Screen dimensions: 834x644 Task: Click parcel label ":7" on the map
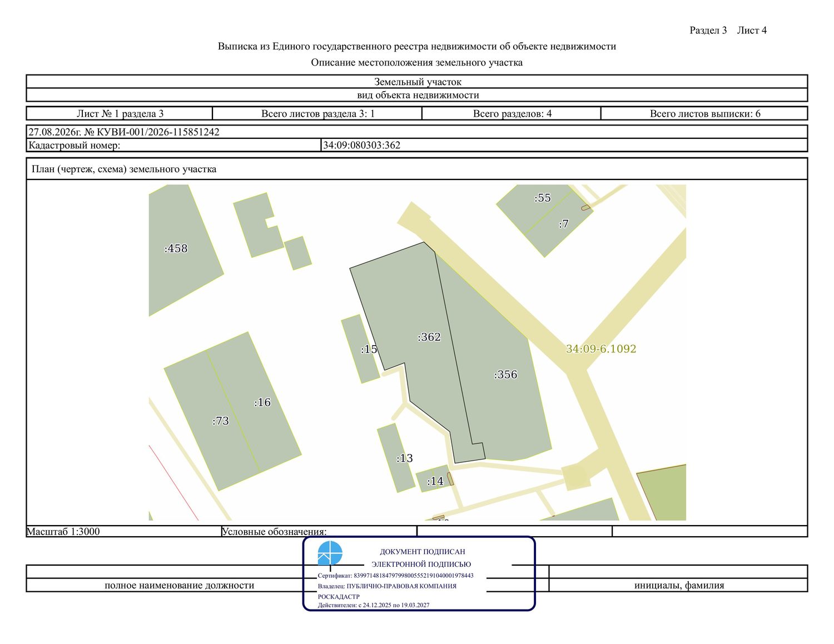click(563, 224)
